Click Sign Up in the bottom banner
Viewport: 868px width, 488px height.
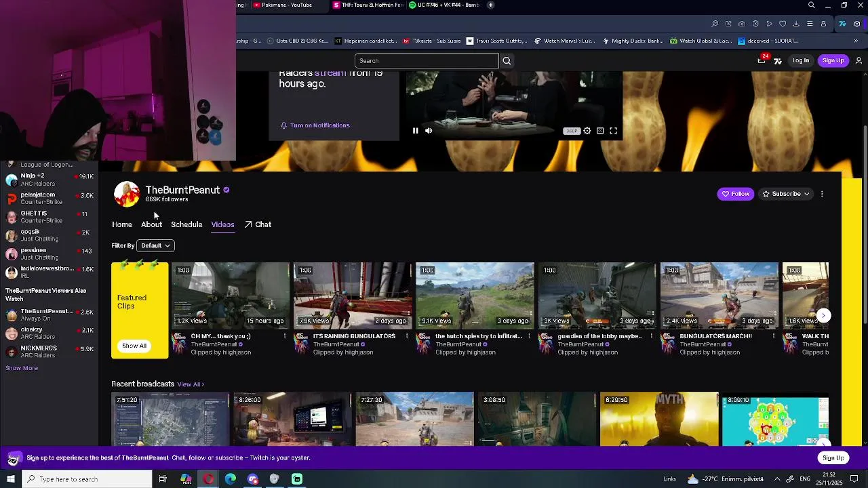click(833, 458)
